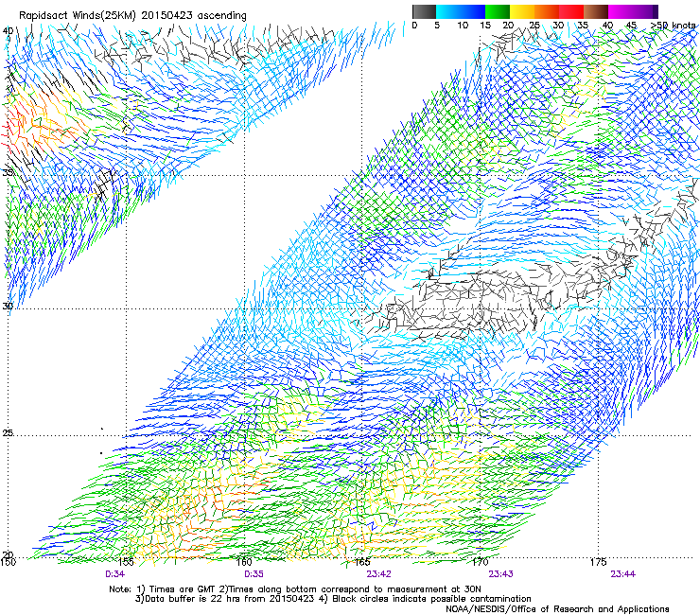Click the latitude label '30'
This screenshot has width=700, height=615.
8,306
